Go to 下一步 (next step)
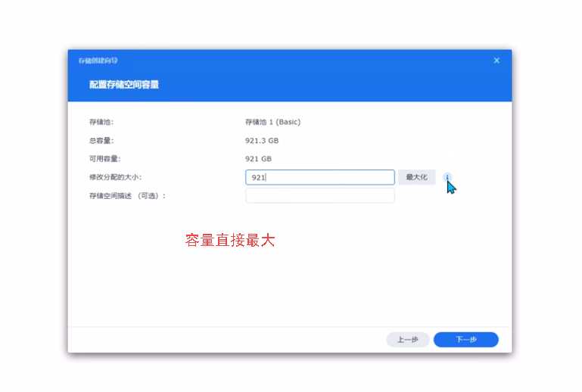Screen dimensions: 582x392 (x=465, y=339)
